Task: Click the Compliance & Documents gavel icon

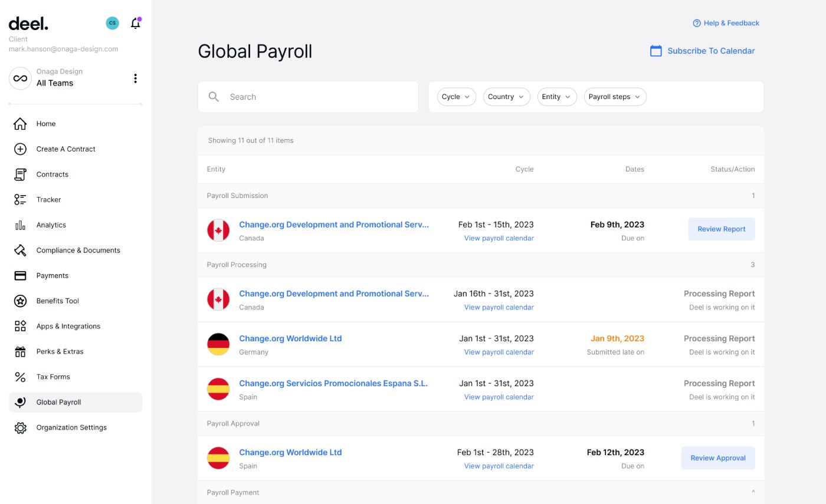Action: (x=20, y=251)
